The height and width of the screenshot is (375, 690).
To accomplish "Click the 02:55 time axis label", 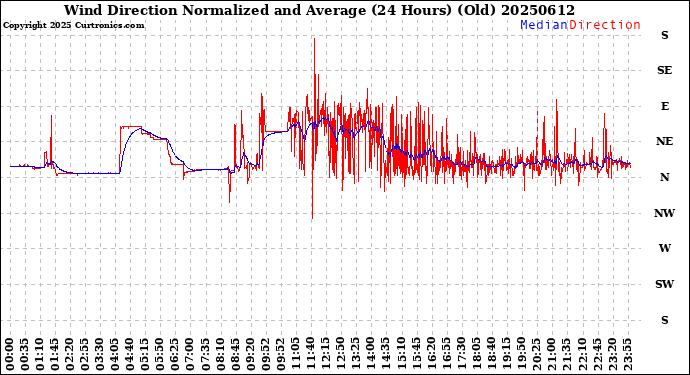I will click(85, 354).
